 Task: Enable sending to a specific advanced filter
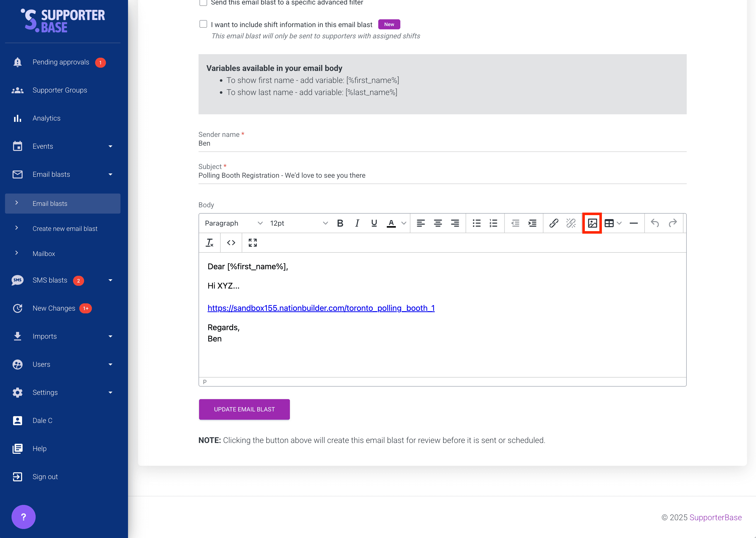[203, 3]
